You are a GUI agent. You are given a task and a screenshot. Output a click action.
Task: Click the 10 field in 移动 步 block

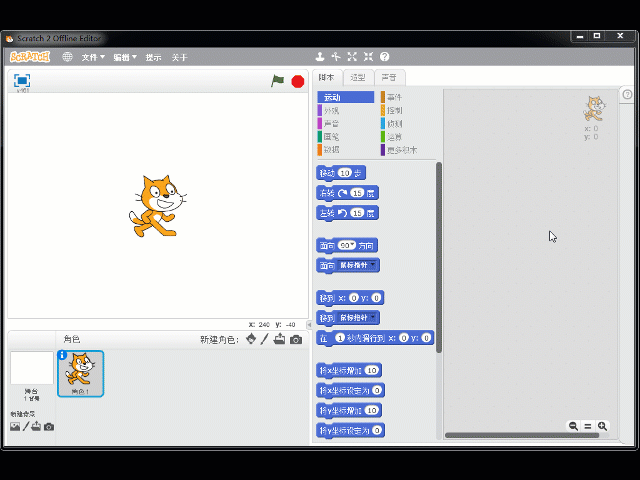point(345,173)
